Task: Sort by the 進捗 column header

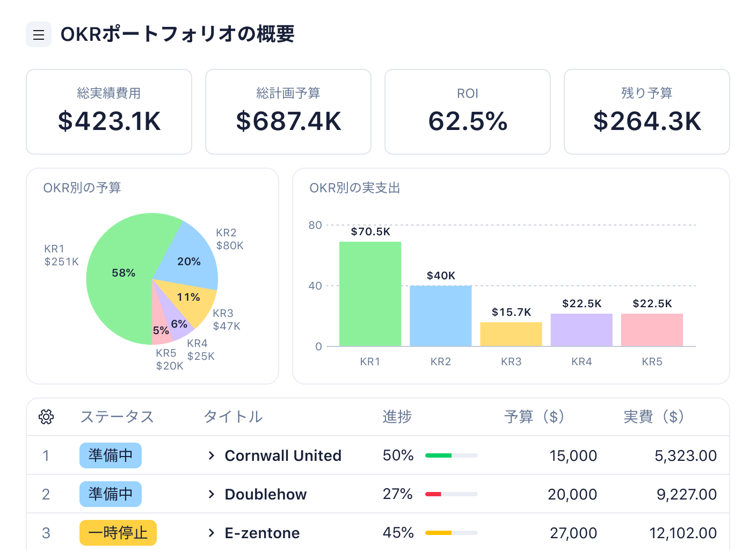Action: click(x=397, y=417)
